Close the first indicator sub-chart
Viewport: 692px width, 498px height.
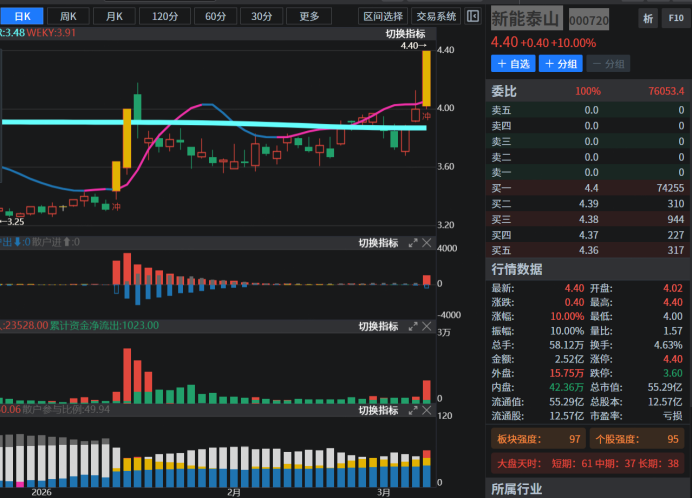point(427,243)
